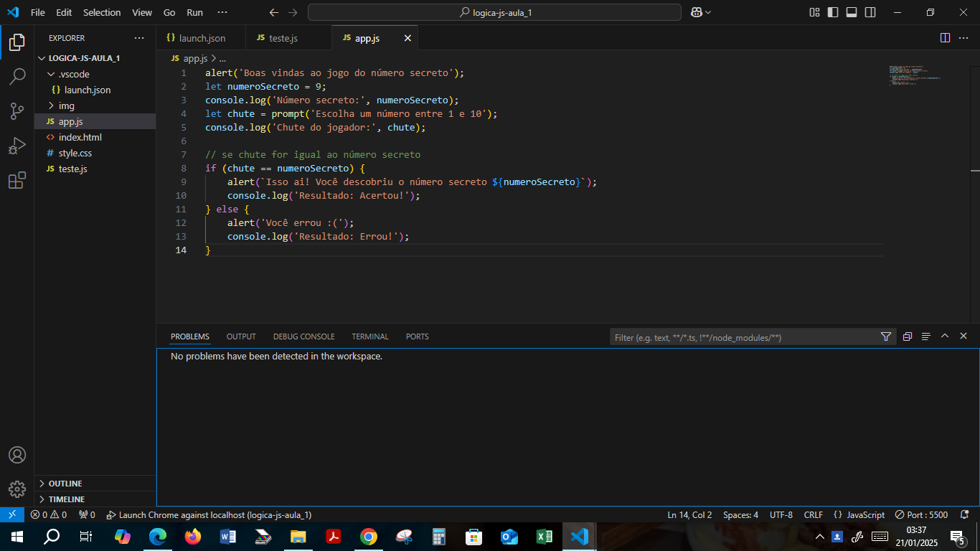Switch to the OUTPUT panel tab
Image resolution: width=980 pixels, height=551 pixels.
tap(241, 336)
